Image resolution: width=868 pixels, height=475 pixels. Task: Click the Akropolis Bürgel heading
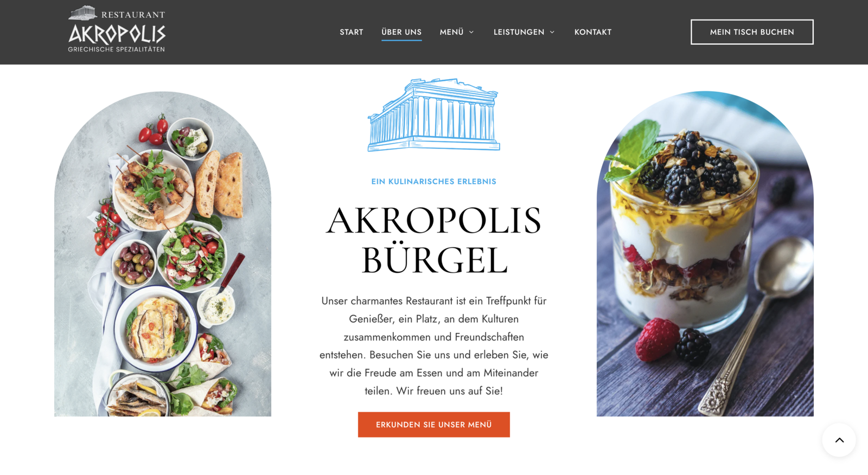click(x=434, y=240)
